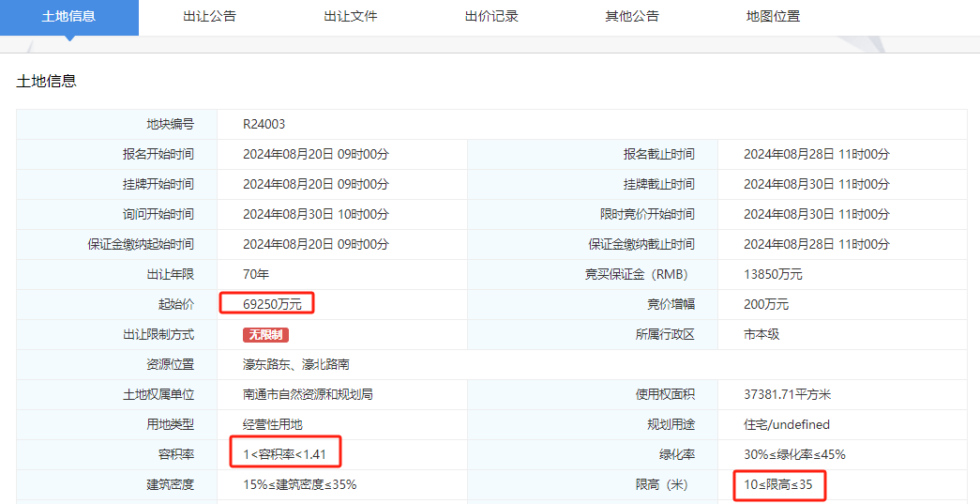Open the 其他公告 tab

[x=632, y=17]
